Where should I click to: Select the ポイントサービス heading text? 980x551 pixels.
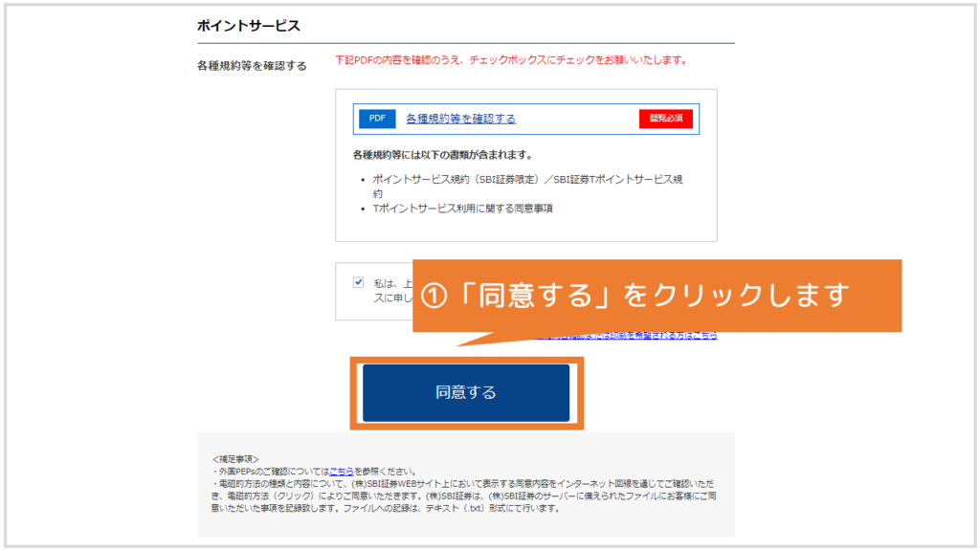[249, 26]
